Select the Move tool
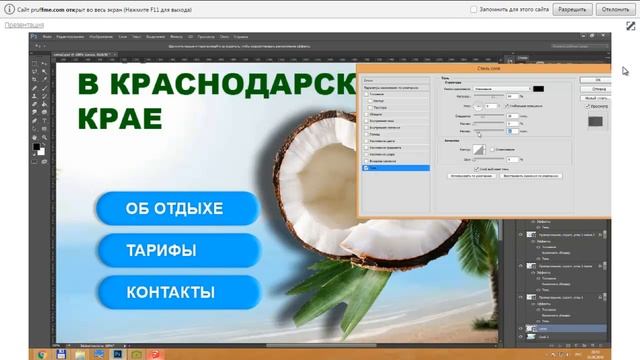 (44, 64)
